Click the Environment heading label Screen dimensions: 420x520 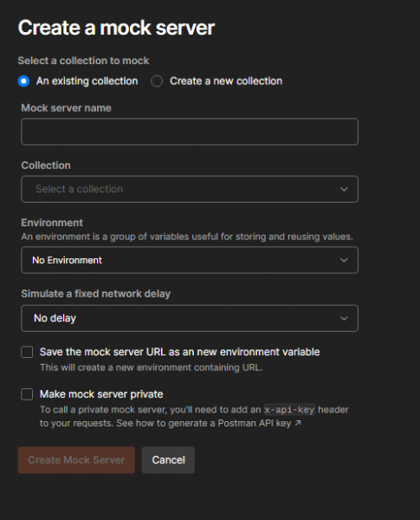(52, 223)
